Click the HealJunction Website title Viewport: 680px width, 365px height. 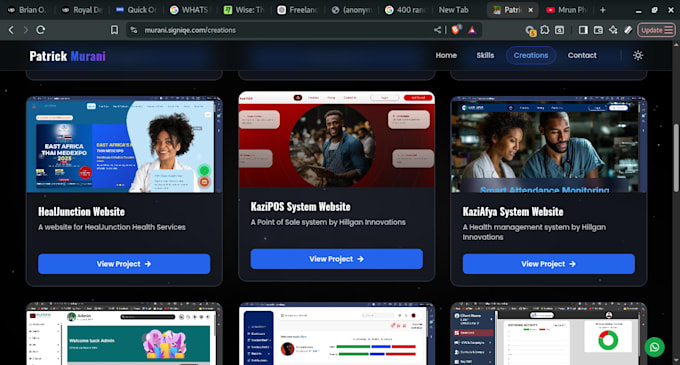pos(82,212)
